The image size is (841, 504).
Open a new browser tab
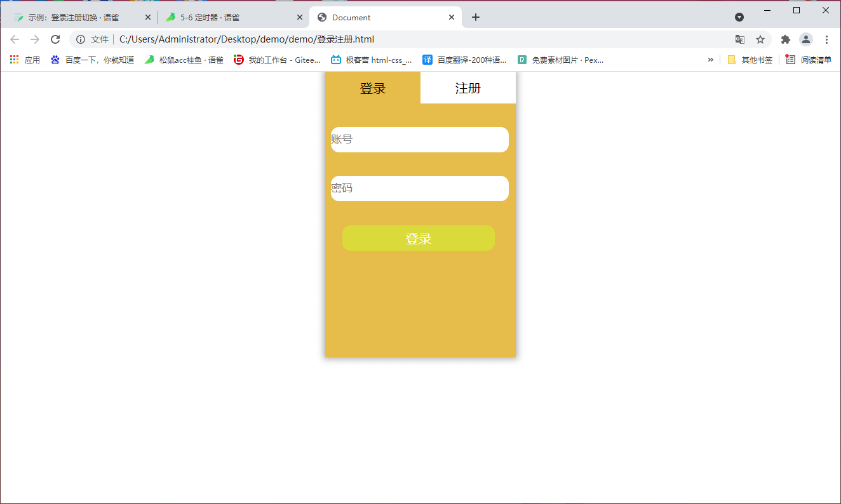point(476,17)
